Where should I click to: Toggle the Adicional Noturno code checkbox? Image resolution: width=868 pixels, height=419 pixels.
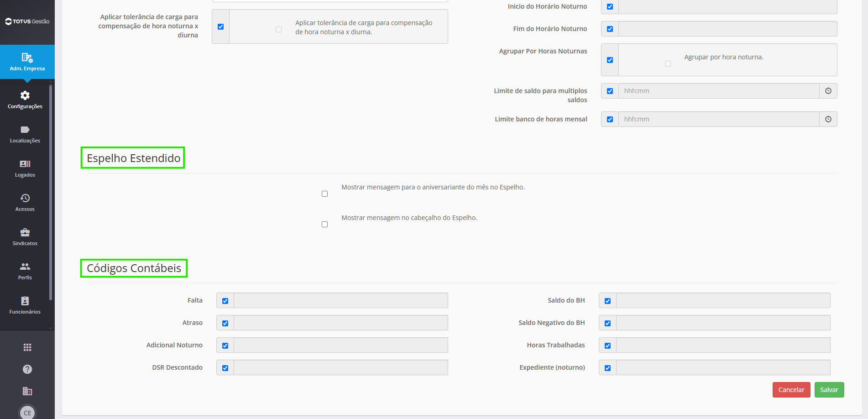[225, 346]
